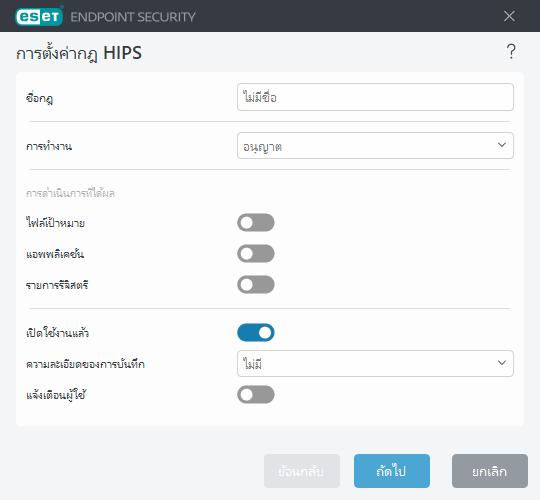Open the ความละเอียดของการบันทึก dropdown
This screenshot has height=500, width=540.
coord(375,364)
